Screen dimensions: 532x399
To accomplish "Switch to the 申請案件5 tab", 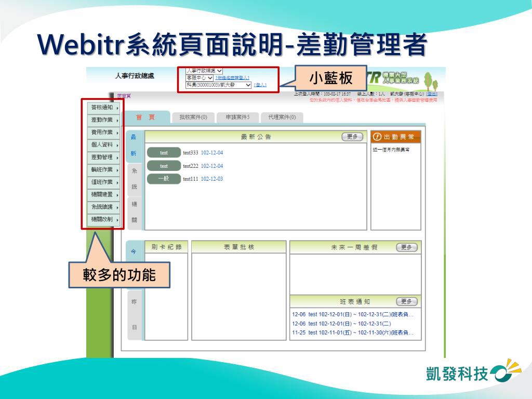I will click(x=237, y=117).
